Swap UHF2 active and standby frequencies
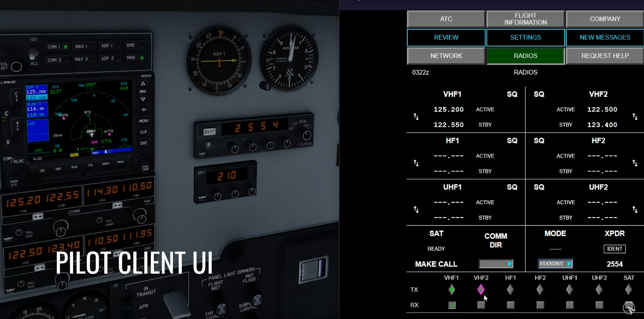 (x=635, y=210)
